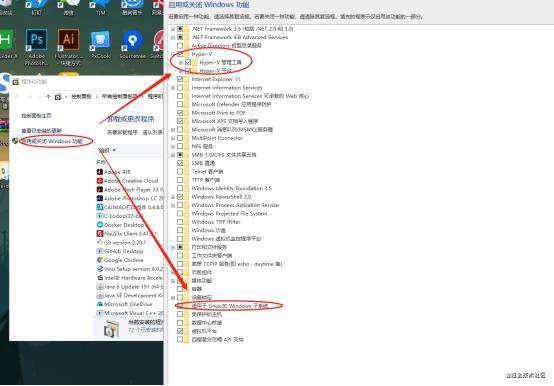Viewport: 554px width, 386px height.
Task: Click the shield icon beside Windows features link
Action: pyautogui.click(x=15, y=141)
